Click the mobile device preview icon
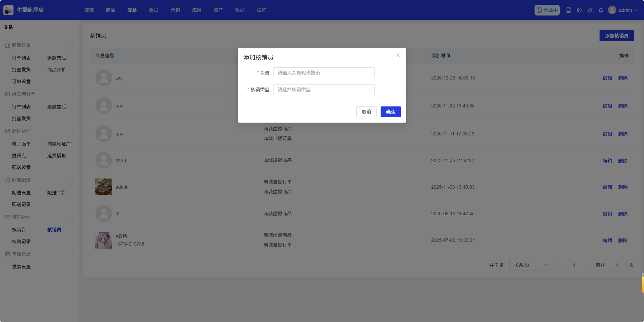This screenshot has width=644, height=322. 569,10
